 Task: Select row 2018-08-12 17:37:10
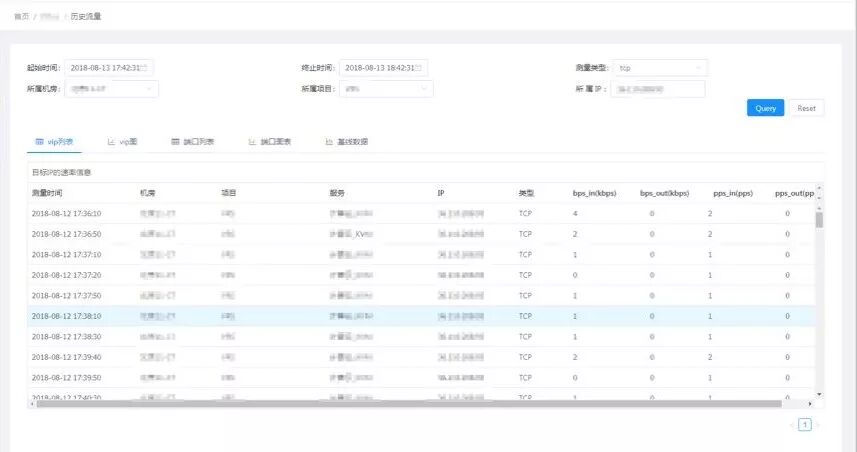coord(421,255)
